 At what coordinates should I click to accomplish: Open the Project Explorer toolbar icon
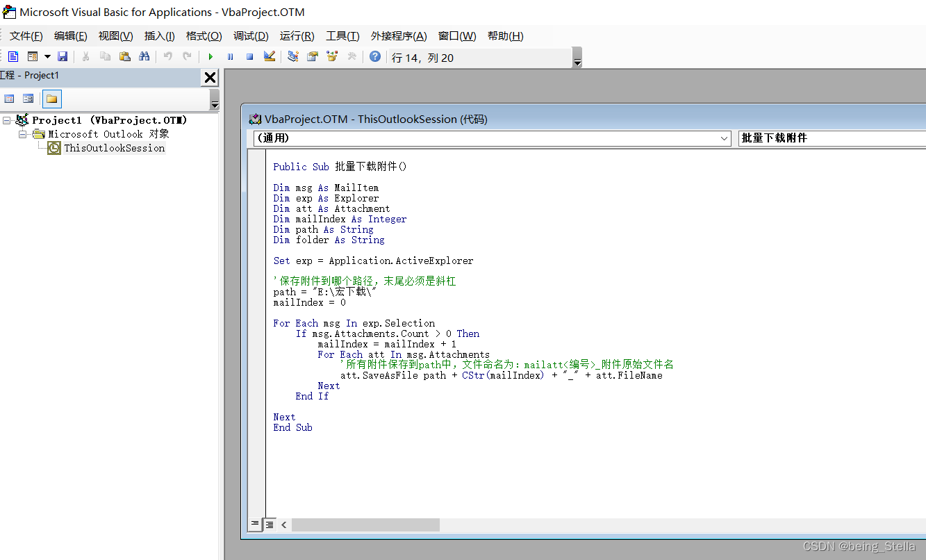tap(293, 56)
